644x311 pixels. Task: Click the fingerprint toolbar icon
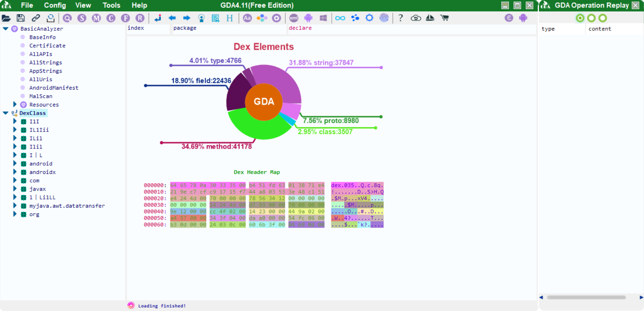click(384, 18)
